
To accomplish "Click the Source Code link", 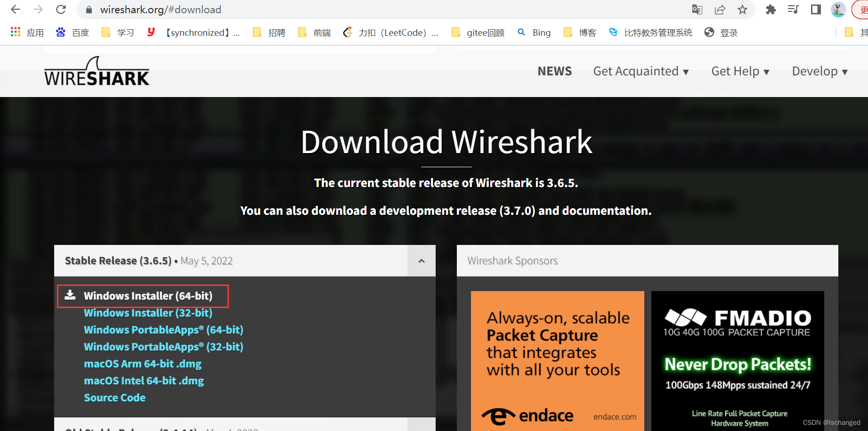I will [x=114, y=398].
